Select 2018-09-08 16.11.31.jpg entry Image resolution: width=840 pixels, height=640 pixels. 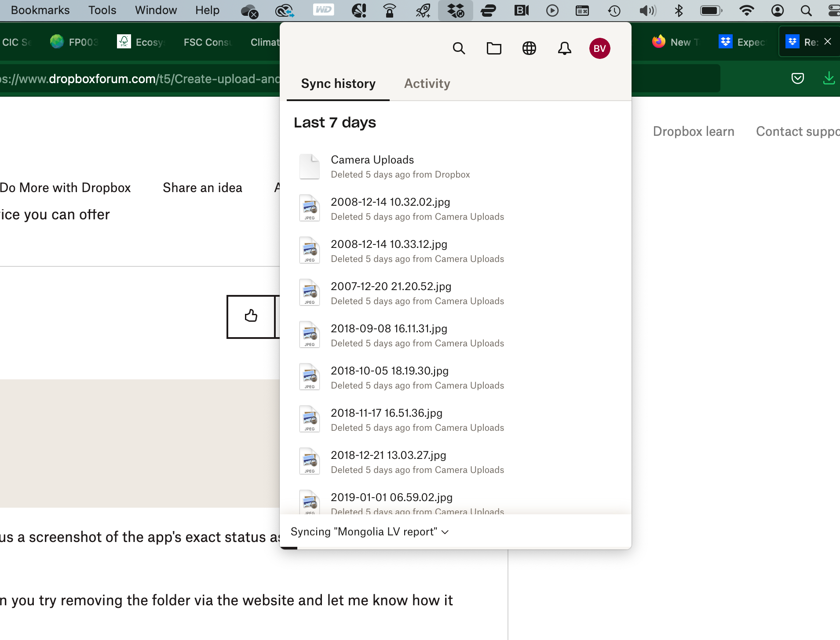[455, 335]
